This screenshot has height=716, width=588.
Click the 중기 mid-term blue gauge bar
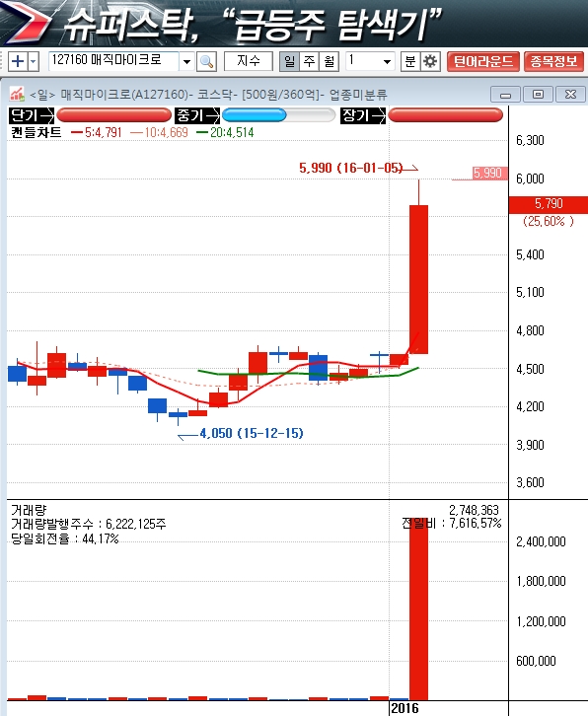278,115
